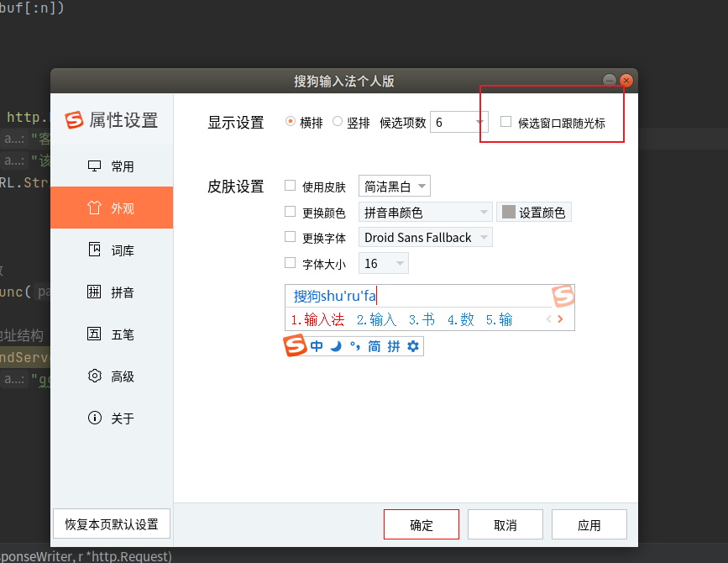Close the 搜狗输入法个人版 dialog
Image resolution: width=728 pixels, height=563 pixels.
(626, 81)
